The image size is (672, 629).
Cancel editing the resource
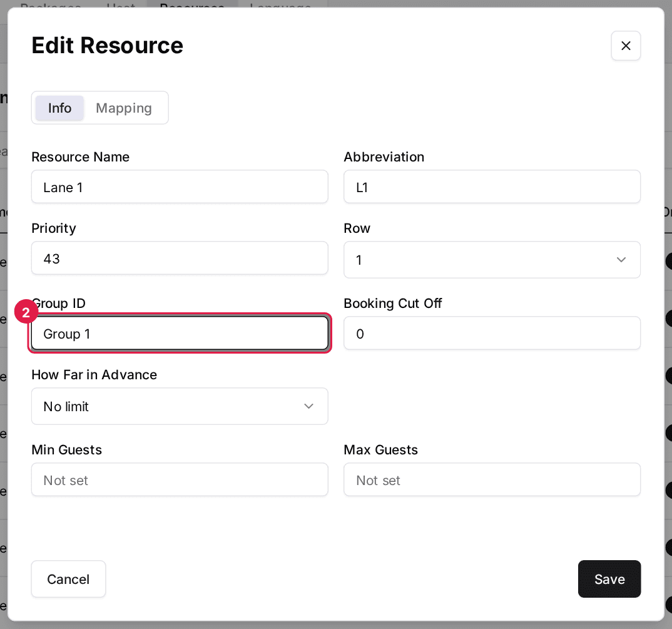coord(68,579)
